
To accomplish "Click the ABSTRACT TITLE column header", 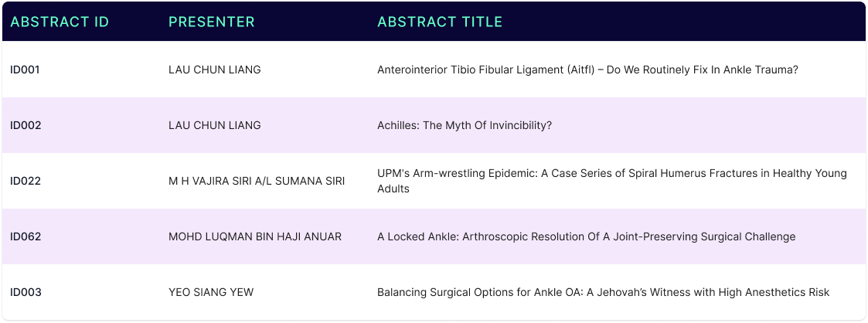I will click(440, 22).
